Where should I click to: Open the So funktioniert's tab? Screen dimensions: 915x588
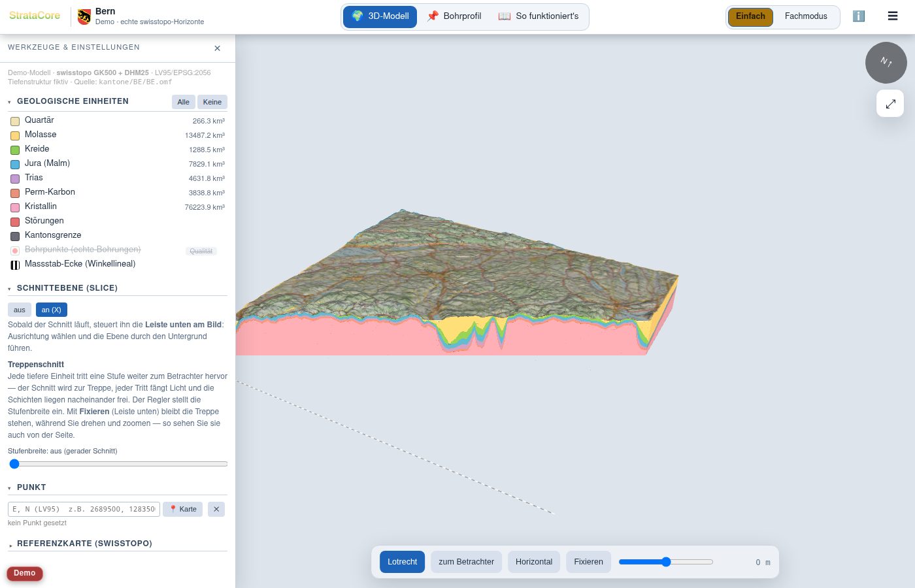tap(539, 16)
